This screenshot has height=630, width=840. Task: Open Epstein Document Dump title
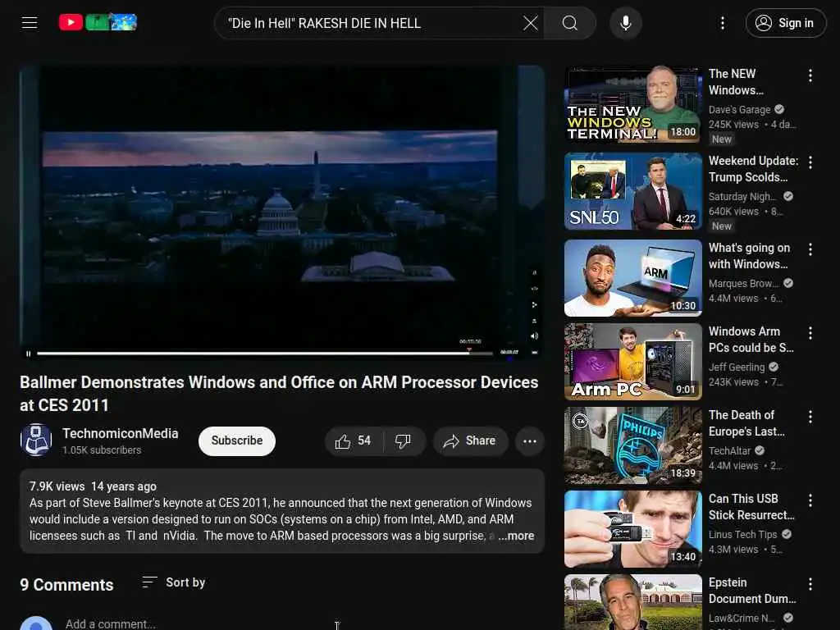(x=752, y=591)
